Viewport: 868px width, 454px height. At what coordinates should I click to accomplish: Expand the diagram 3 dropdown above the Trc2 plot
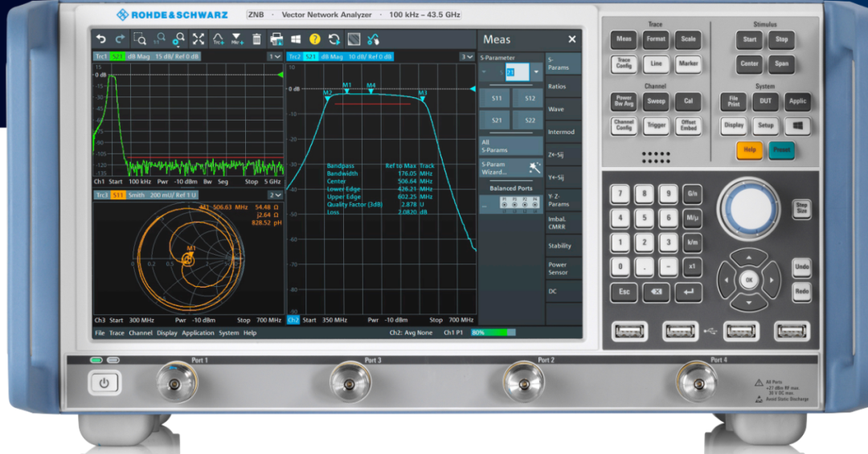click(467, 56)
